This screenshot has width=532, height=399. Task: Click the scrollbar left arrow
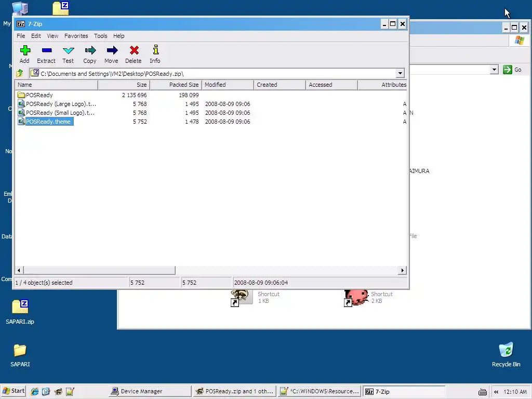19,270
